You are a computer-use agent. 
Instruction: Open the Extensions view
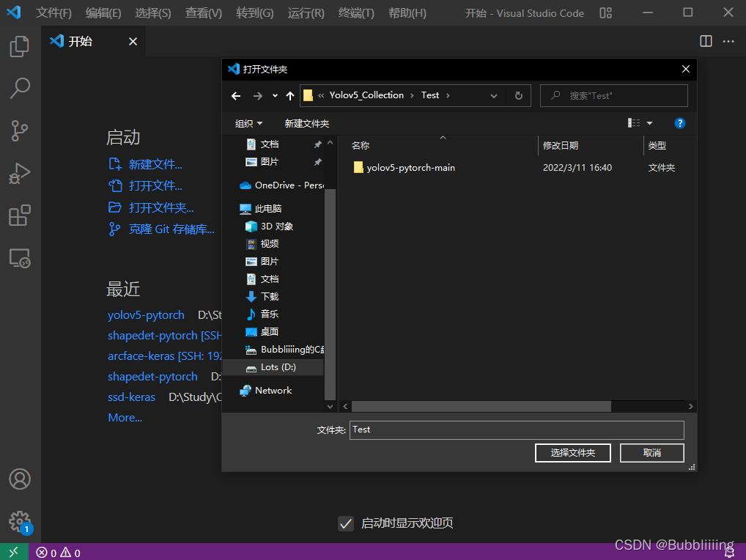pyautogui.click(x=20, y=215)
